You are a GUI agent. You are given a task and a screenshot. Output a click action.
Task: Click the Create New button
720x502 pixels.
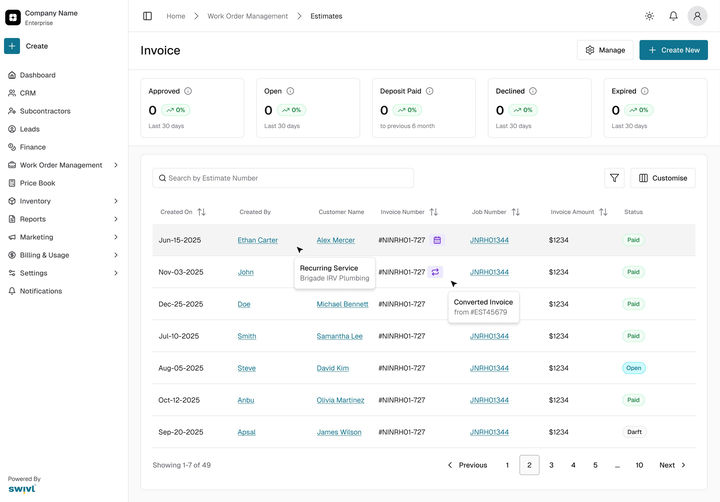point(673,50)
